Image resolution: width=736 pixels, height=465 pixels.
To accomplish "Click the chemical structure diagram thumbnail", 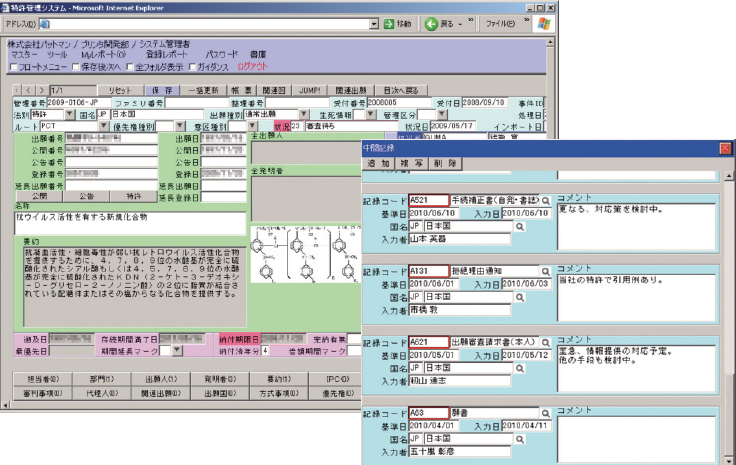I will [306, 254].
